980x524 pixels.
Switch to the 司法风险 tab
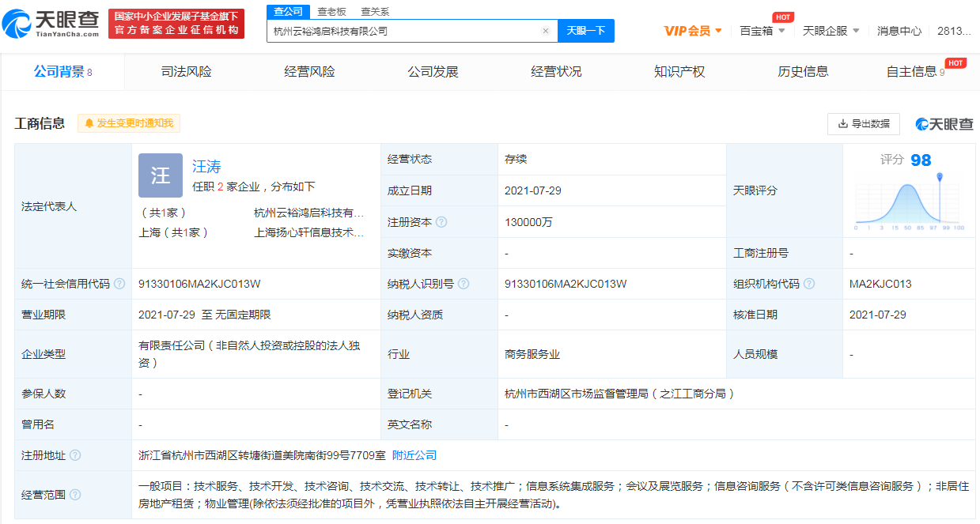187,72
